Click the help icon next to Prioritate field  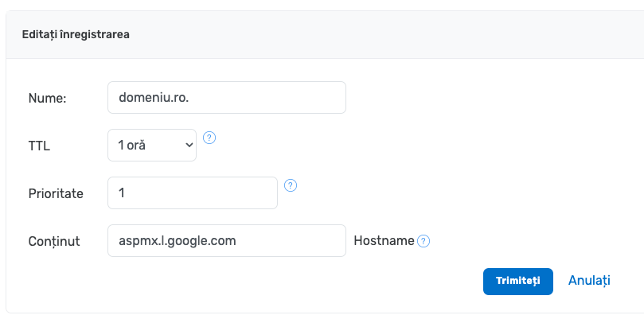point(291,185)
